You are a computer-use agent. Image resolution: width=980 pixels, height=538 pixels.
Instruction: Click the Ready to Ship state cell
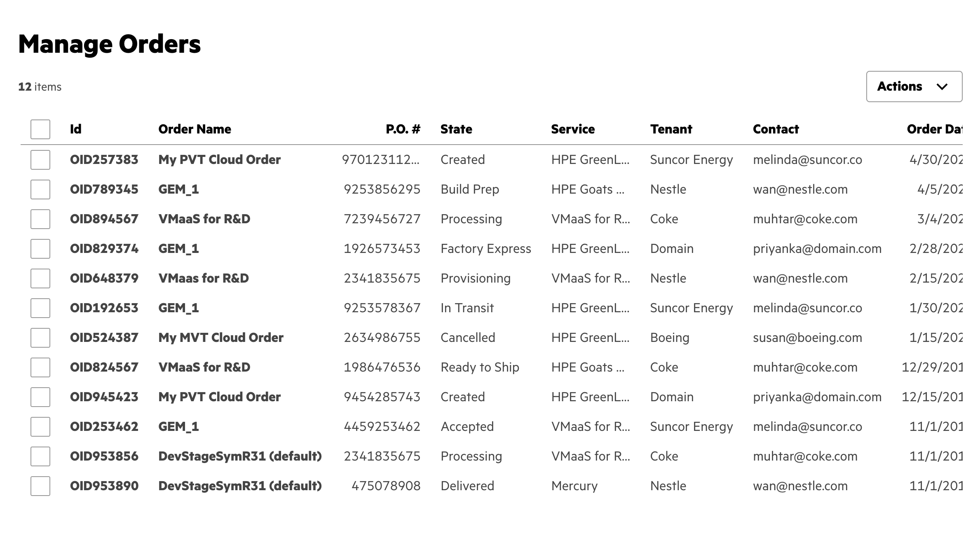pyautogui.click(x=480, y=367)
